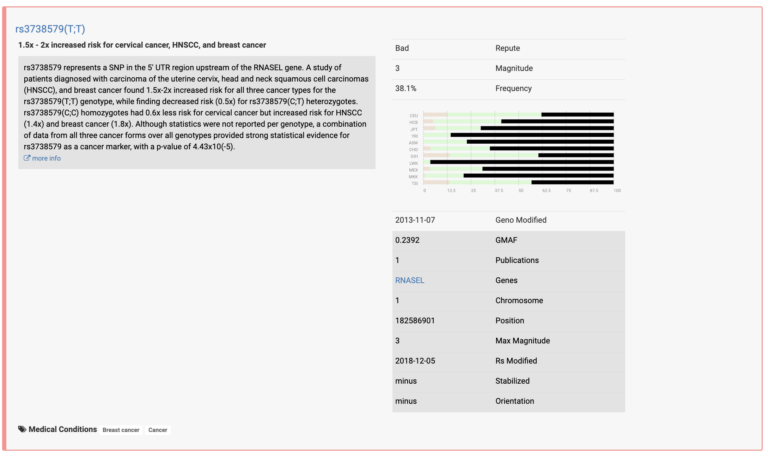Viewport: 768px width, 456px height.
Task: Click the external-link icon beside more info
Action: coord(27,158)
